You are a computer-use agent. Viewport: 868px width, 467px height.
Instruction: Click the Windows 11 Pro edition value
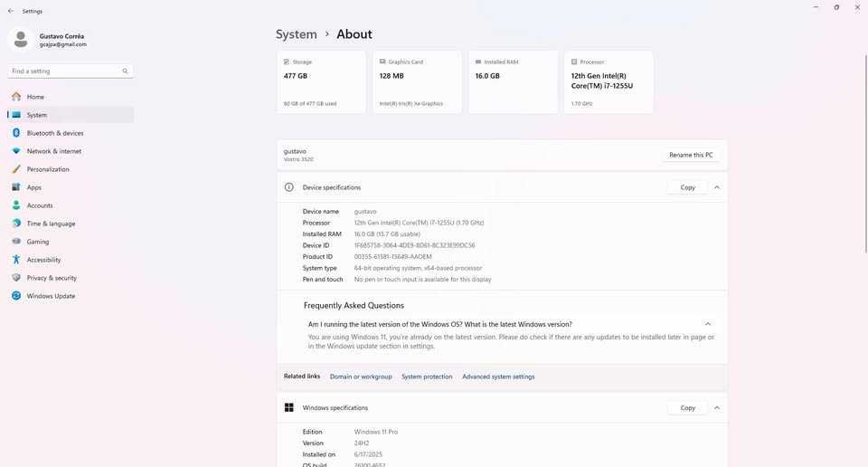coord(376,432)
